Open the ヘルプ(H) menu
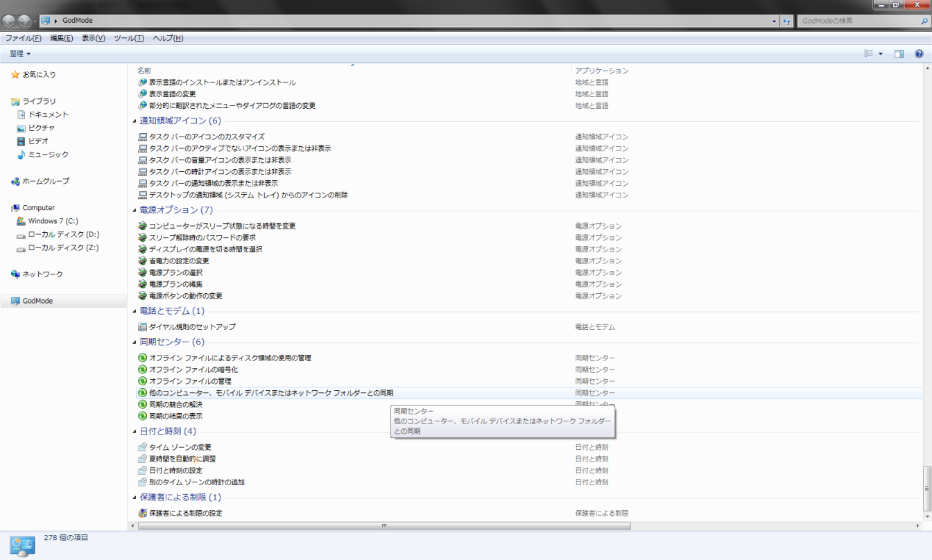Screen dimensions: 932x560 tap(168, 38)
